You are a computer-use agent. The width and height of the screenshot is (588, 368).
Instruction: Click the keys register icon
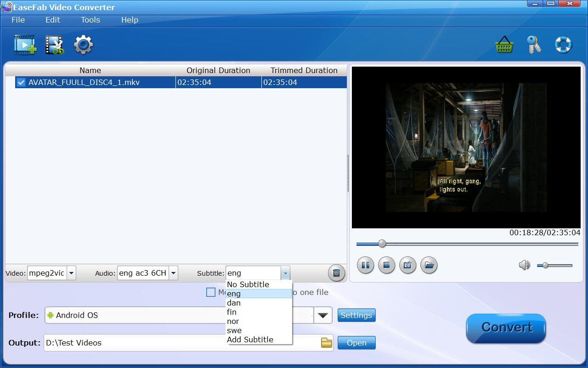pos(533,45)
